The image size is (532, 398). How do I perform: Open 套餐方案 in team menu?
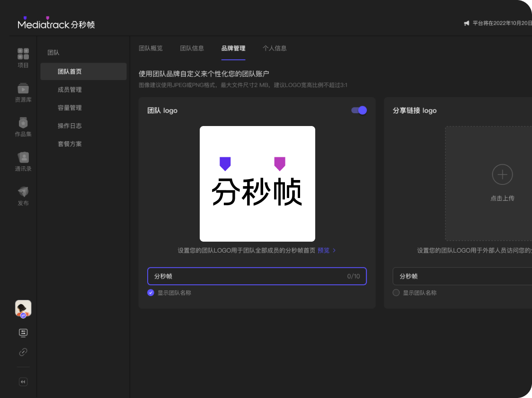70,144
